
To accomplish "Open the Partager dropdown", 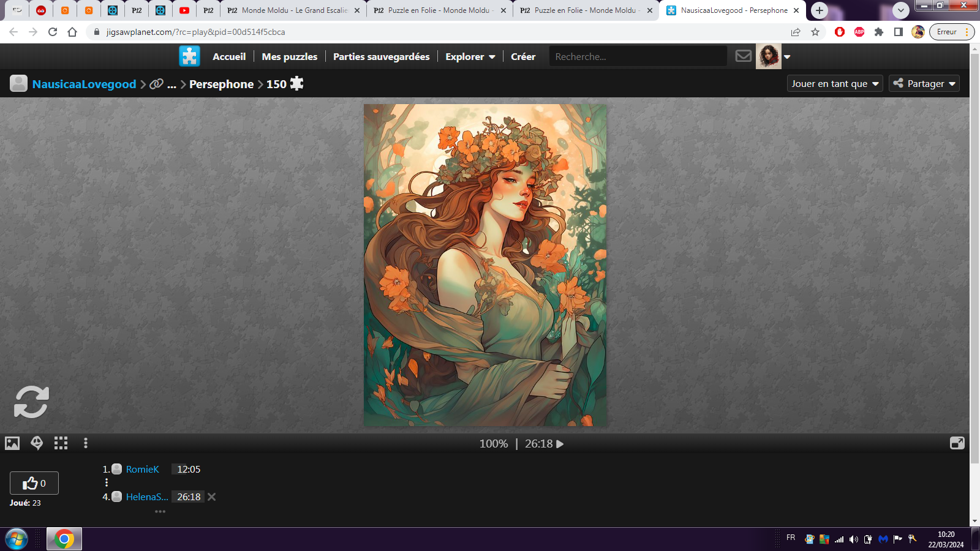I will coord(924,83).
